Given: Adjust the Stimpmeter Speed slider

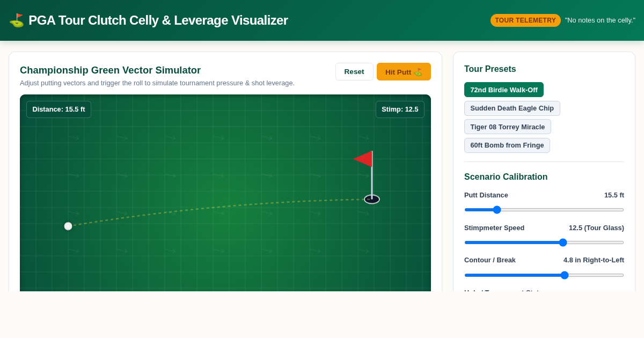Looking at the screenshot, I should [544, 243].
